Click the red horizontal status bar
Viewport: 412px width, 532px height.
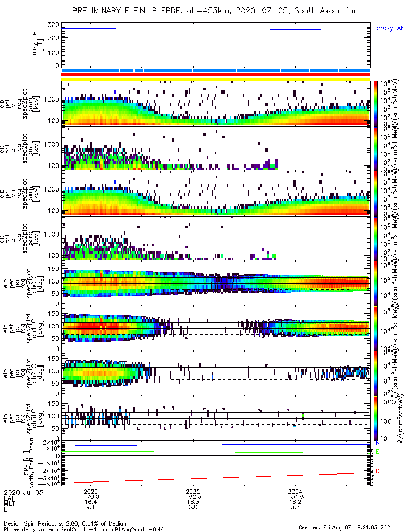point(216,74)
